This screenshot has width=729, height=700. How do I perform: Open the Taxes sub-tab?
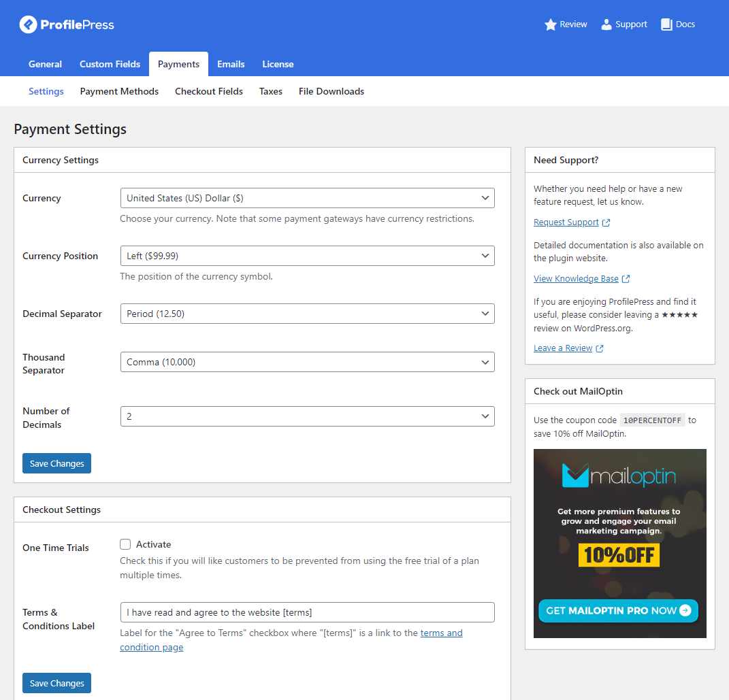click(270, 91)
